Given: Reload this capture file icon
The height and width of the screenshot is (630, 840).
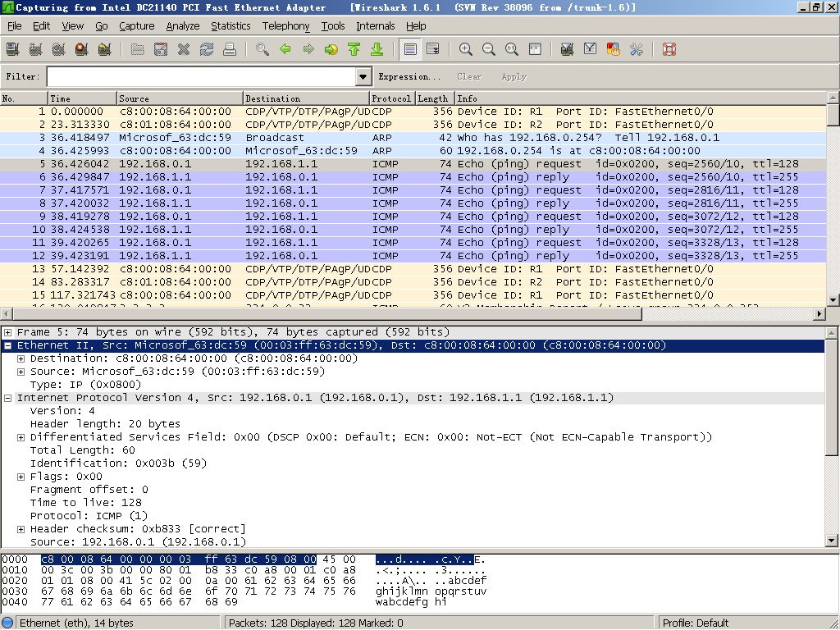Looking at the screenshot, I should coord(207,49).
